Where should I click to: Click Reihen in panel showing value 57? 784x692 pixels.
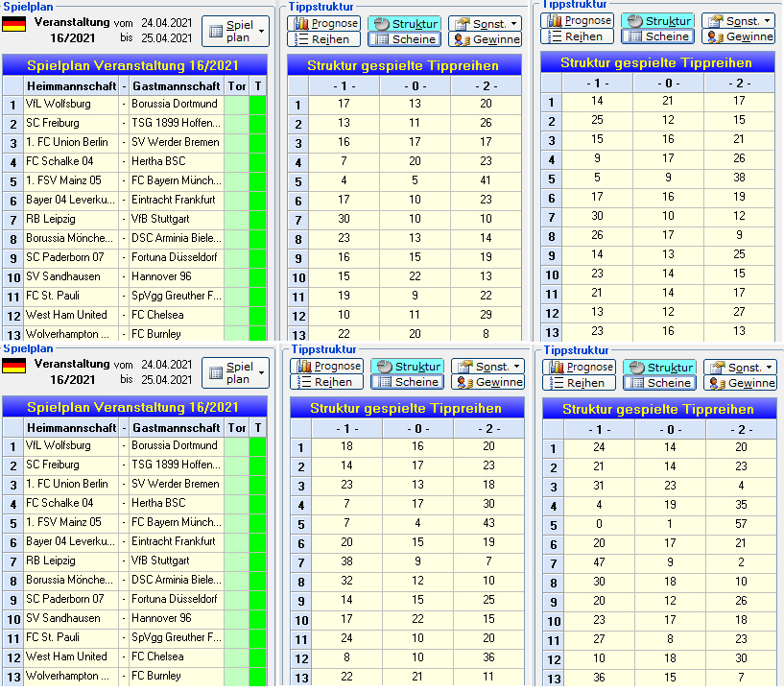point(579,383)
